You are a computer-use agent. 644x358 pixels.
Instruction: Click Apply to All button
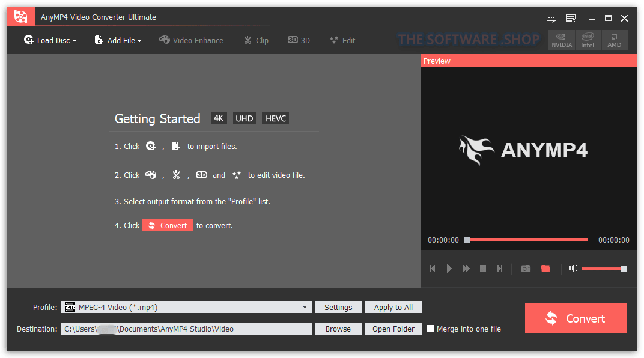coord(393,307)
